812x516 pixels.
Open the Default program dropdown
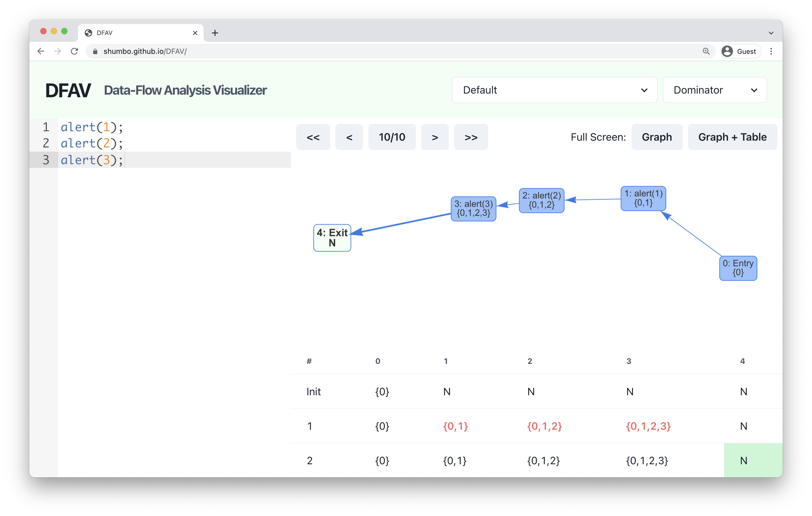click(555, 91)
